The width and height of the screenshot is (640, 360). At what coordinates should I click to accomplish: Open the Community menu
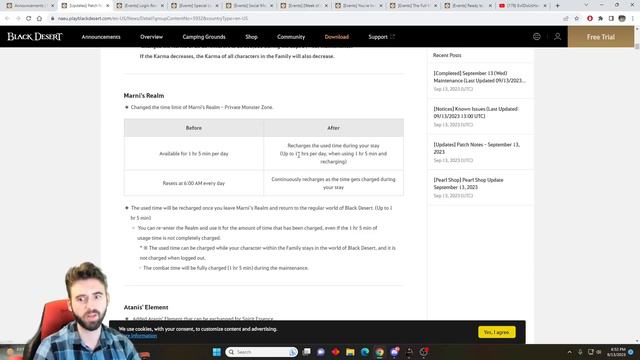coord(291,37)
